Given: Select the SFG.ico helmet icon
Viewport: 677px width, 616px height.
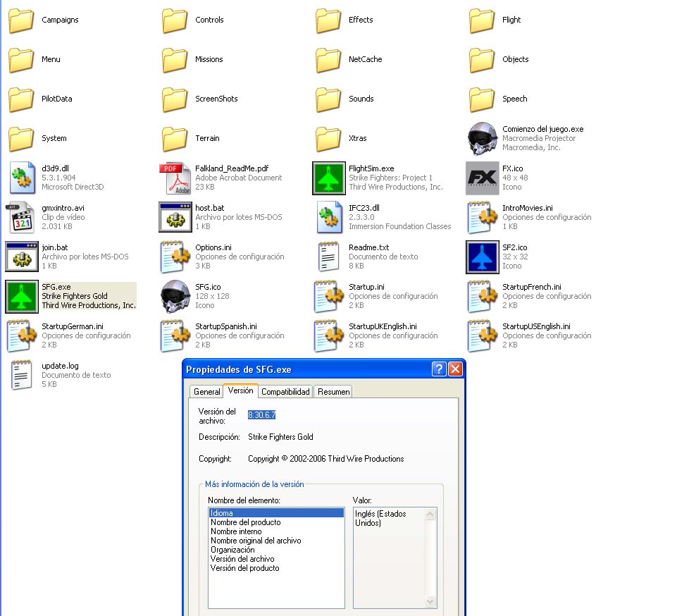Looking at the screenshot, I should coord(175,296).
